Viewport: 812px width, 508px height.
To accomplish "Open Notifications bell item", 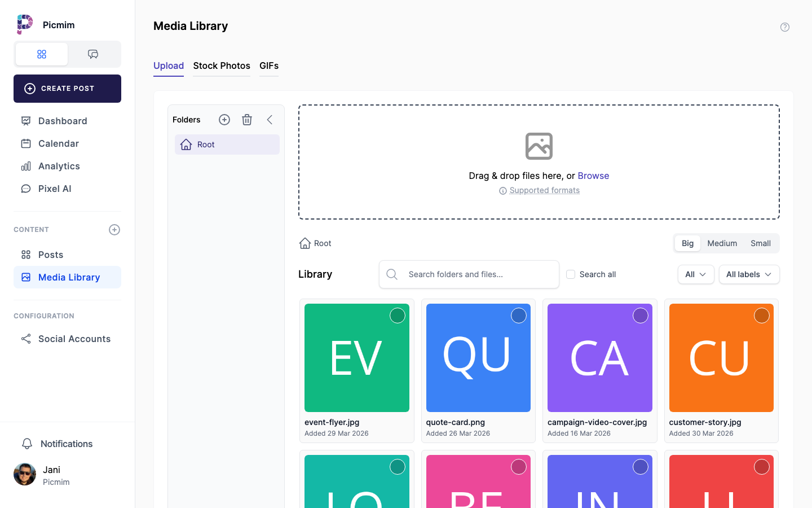I will click(67, 444).
